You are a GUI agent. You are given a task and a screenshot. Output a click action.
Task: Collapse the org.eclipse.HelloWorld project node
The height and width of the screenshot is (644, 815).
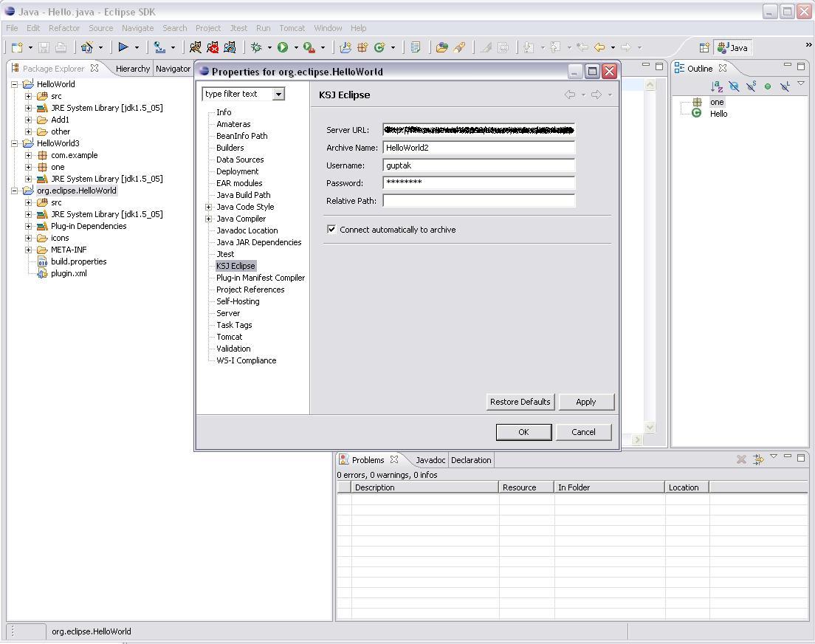tap(15, 191)
